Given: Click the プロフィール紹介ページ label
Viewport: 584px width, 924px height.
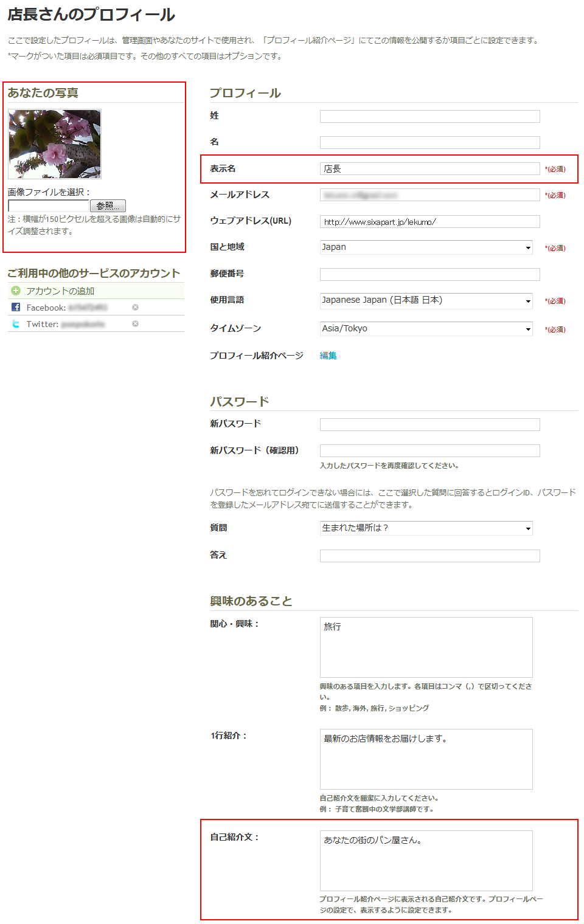Looking at the screenshot, I should click(x=257, y=356).
